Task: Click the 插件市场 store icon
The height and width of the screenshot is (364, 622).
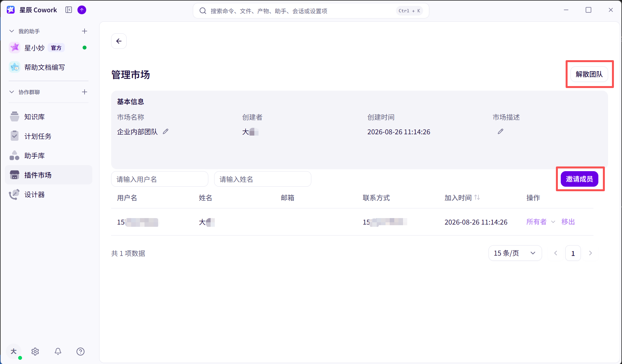Action: pyautogui.click(x=15, y=175)
